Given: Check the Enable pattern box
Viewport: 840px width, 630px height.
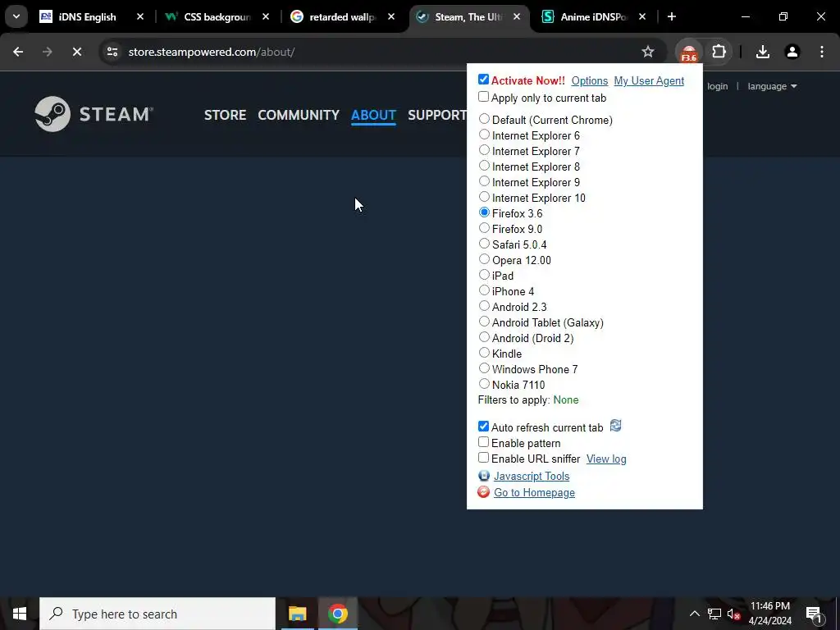Looking at the screenshot, I should [x=483, y=442].
